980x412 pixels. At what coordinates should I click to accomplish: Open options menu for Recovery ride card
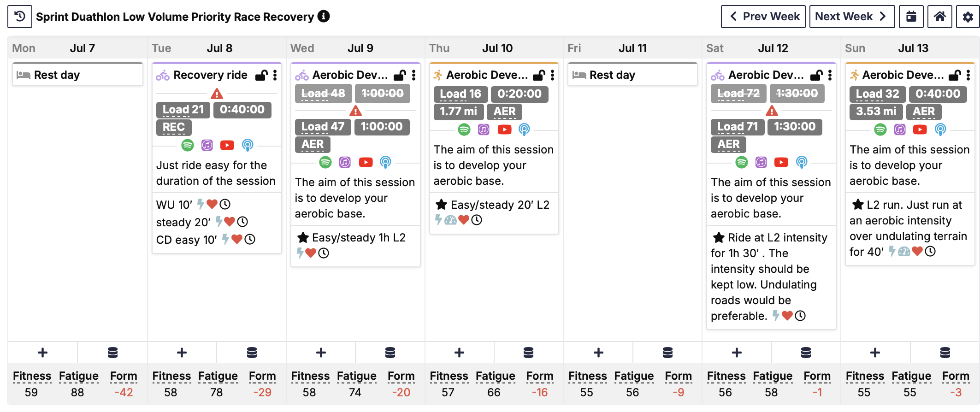(275, 75)
